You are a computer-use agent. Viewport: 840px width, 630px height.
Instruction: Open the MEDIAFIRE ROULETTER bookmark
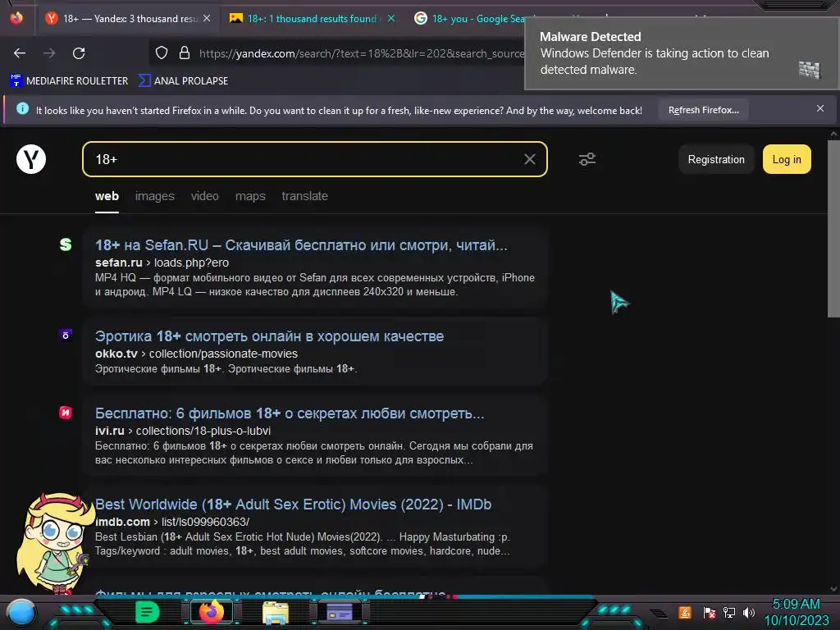click(69, 81)
